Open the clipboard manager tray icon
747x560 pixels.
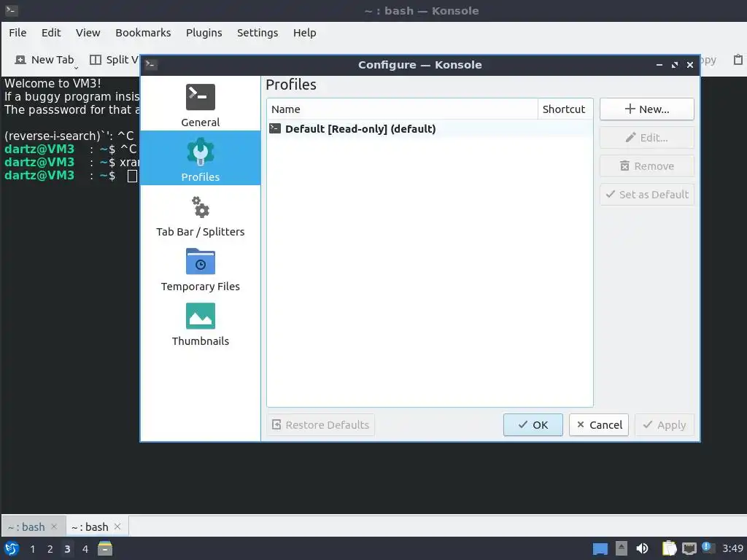click(x=669, y=548)
